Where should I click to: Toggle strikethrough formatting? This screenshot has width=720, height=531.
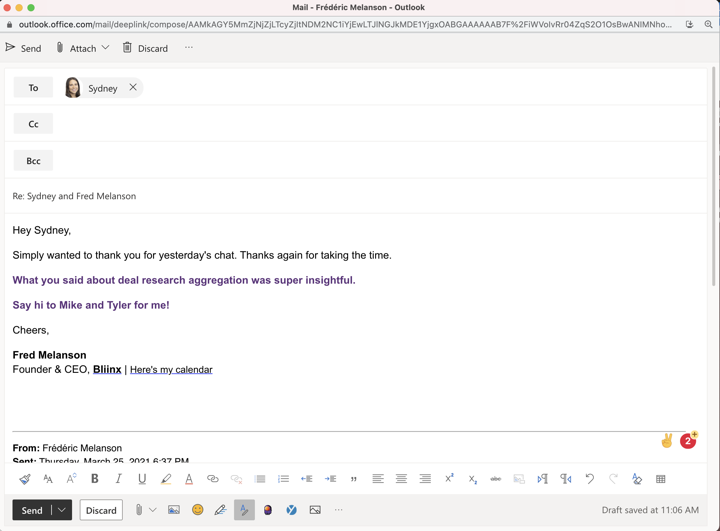coord(496,479)
